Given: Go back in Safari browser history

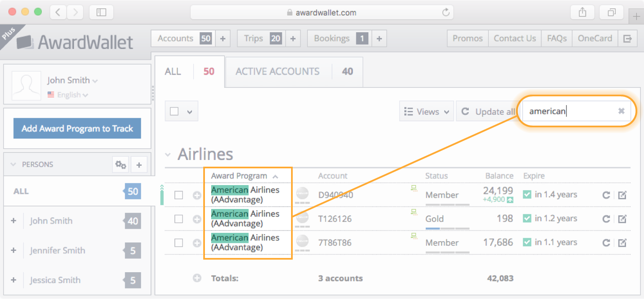Looking at the screenshot, I should point(58,13).
